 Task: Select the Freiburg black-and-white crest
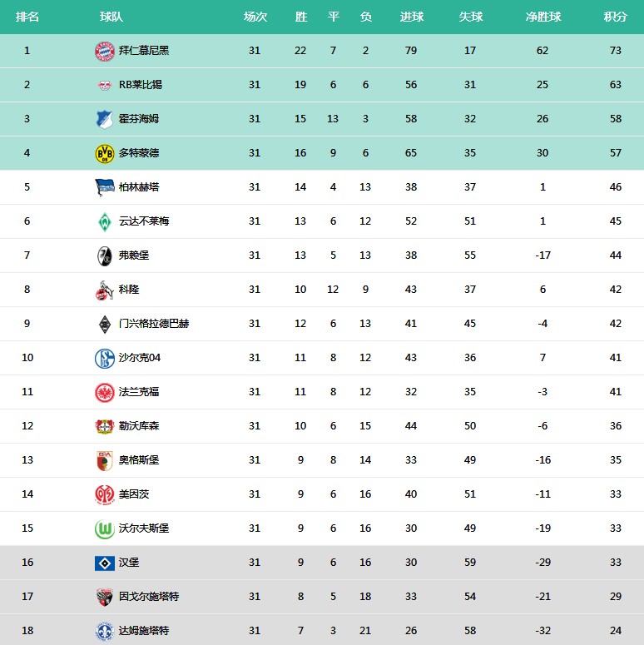105,256
